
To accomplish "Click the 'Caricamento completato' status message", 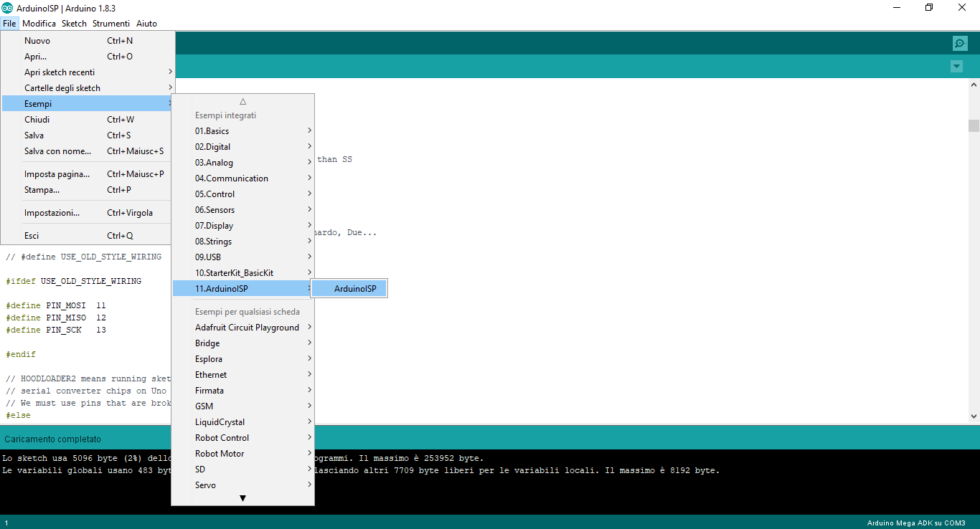I will [53, 439].
